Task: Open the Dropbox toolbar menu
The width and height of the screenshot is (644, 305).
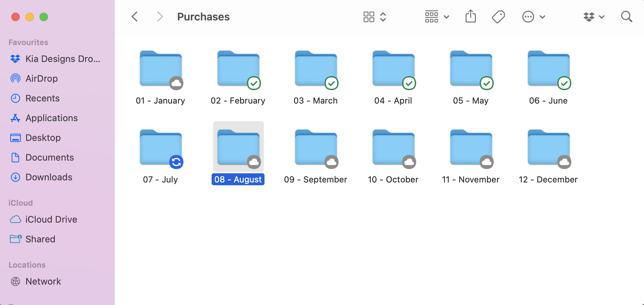Action: click(594, 17)
